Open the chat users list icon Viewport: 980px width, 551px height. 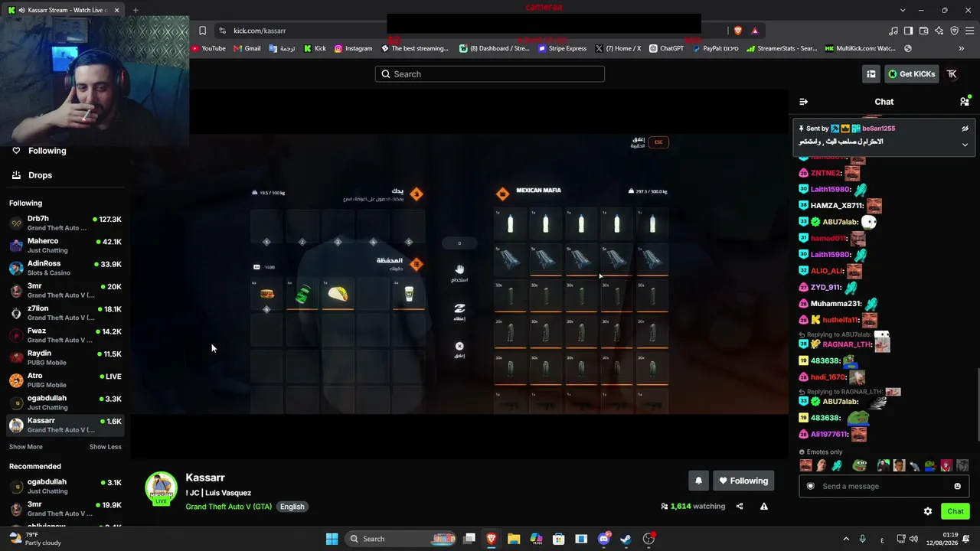[965, 102]
